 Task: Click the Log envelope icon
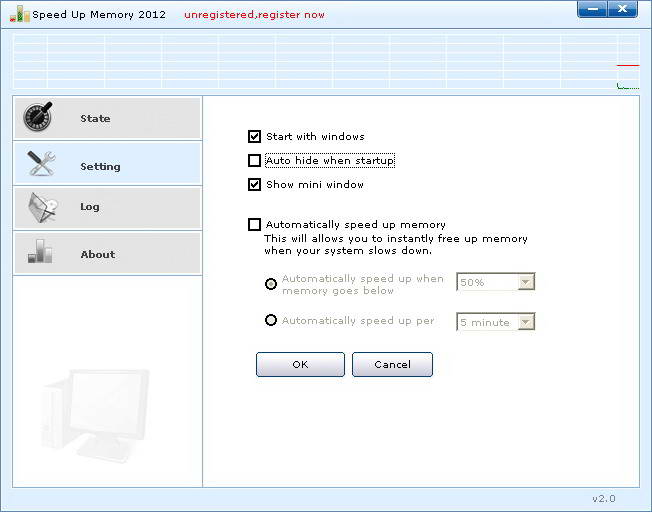click(42, 208)
